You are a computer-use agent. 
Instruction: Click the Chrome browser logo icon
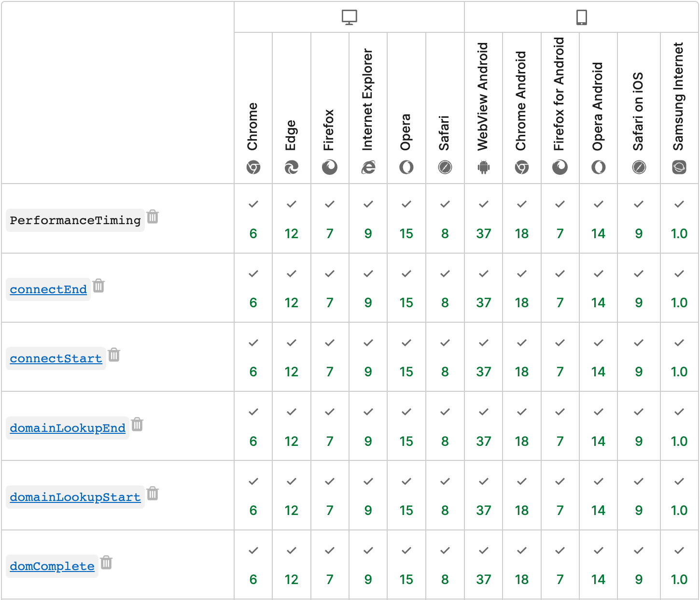point(253,167)
